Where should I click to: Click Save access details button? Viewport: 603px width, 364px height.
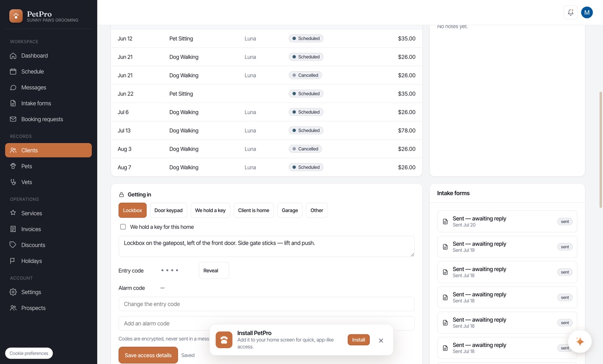tap(148, 355)
